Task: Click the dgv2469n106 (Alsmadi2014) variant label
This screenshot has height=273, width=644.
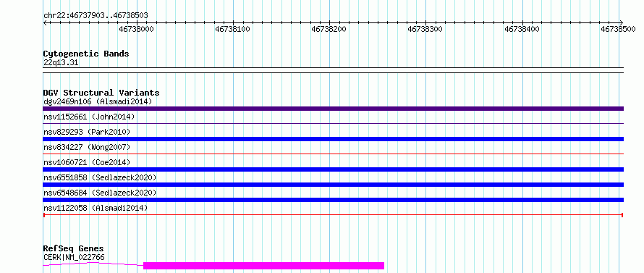Action: [98, 101]
